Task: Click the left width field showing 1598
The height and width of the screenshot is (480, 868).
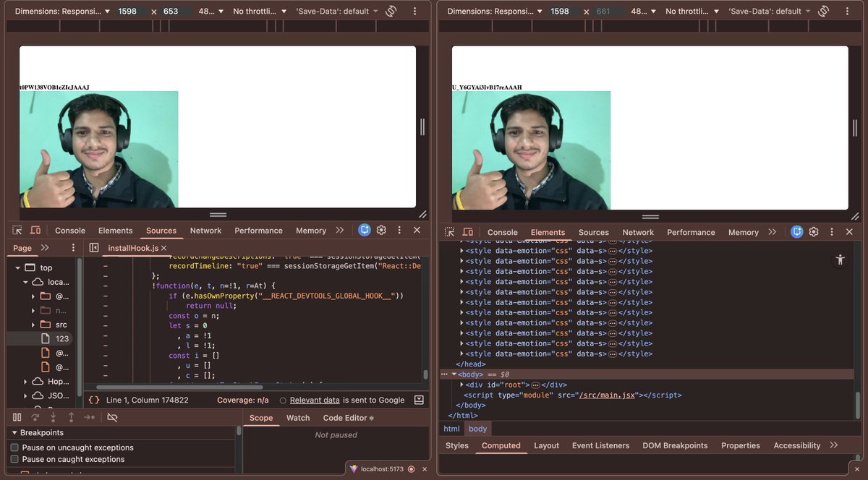Action: point(132,12)
